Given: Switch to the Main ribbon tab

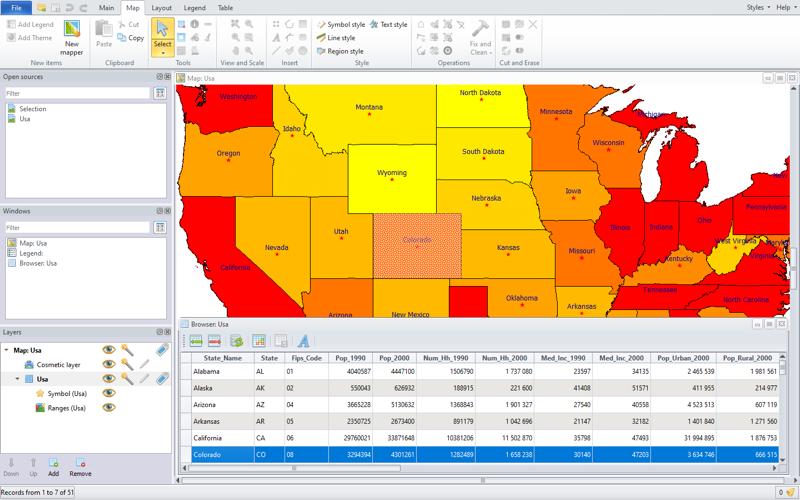Looking at the screenshot, I should click(106, 8).
